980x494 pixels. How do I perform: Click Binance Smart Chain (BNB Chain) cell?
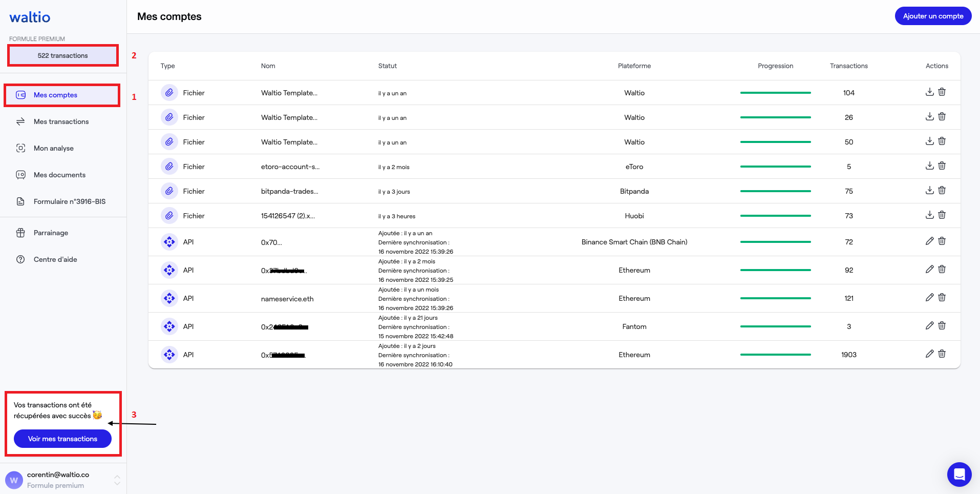pyautogui.click(x=634, y=242)
